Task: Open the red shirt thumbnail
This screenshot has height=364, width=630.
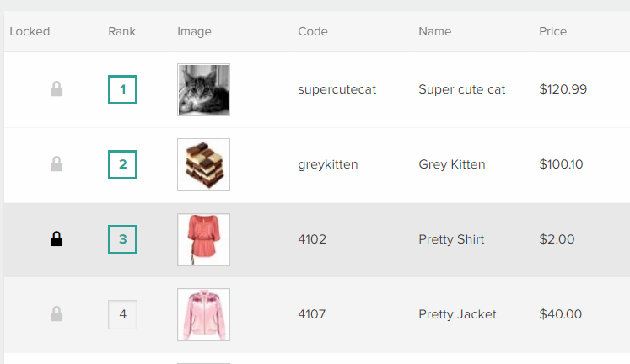Action: coord(204,239)
